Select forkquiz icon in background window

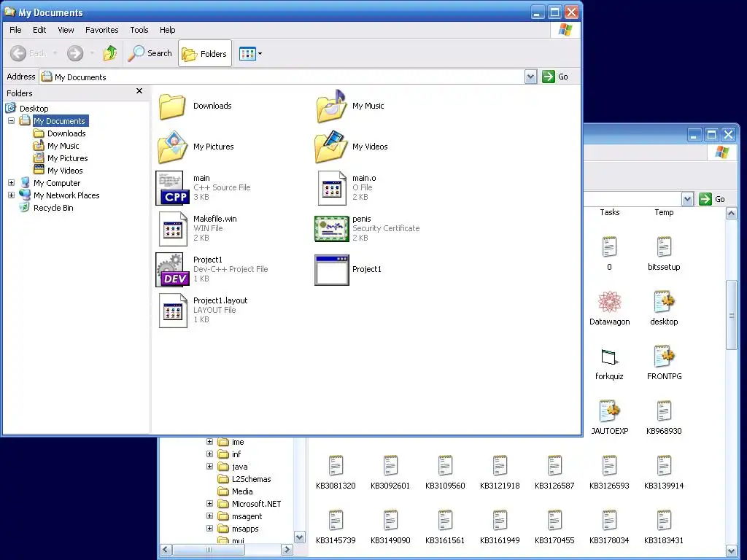tap(609, 357)
